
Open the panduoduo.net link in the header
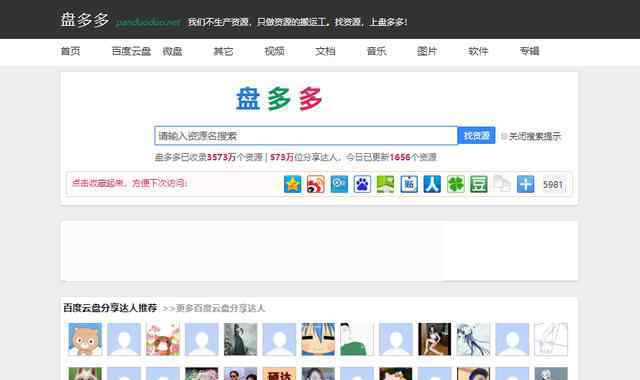(148, 22)
